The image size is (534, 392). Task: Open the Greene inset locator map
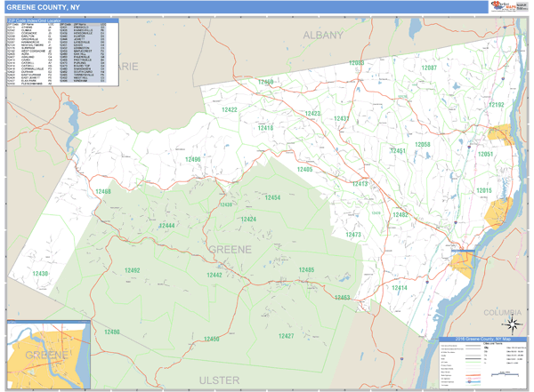point(48,353)
